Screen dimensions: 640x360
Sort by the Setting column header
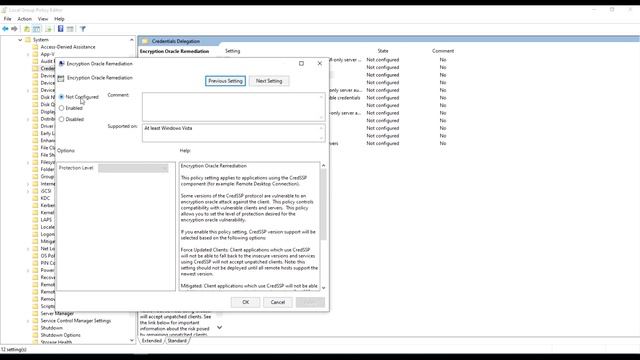point(233,51)
